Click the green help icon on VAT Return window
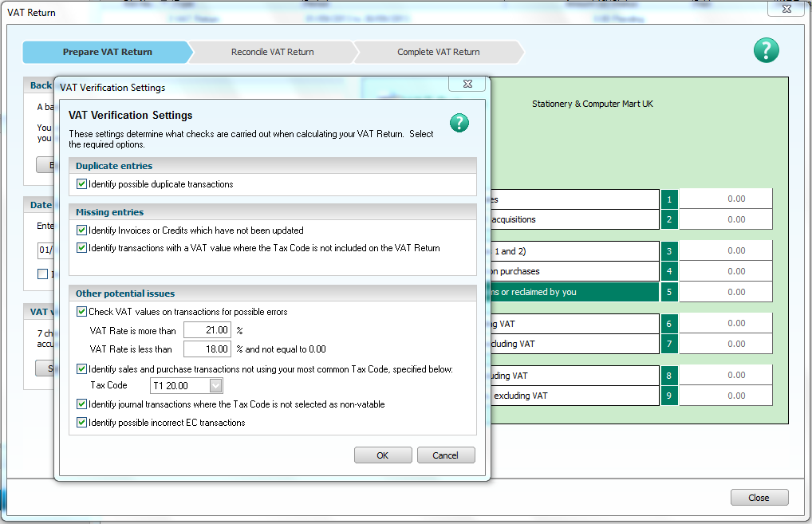The width and height of the screenshot is (812, 524). pos(765,49)
